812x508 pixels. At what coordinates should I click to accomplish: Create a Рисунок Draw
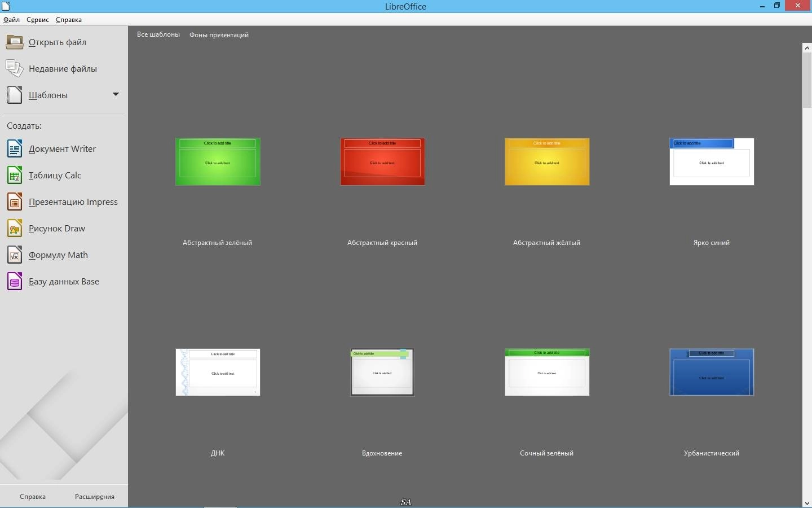pyautogui.click(x=57, y=229)
